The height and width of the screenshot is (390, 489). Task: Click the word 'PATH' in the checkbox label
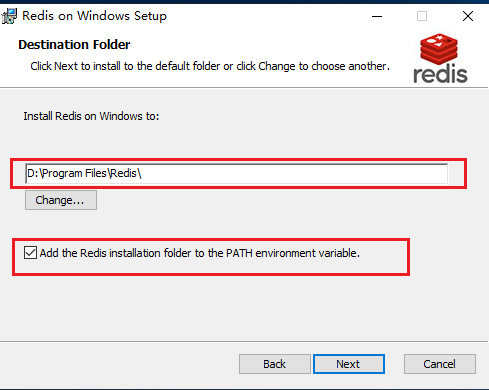tap(239, 253)
